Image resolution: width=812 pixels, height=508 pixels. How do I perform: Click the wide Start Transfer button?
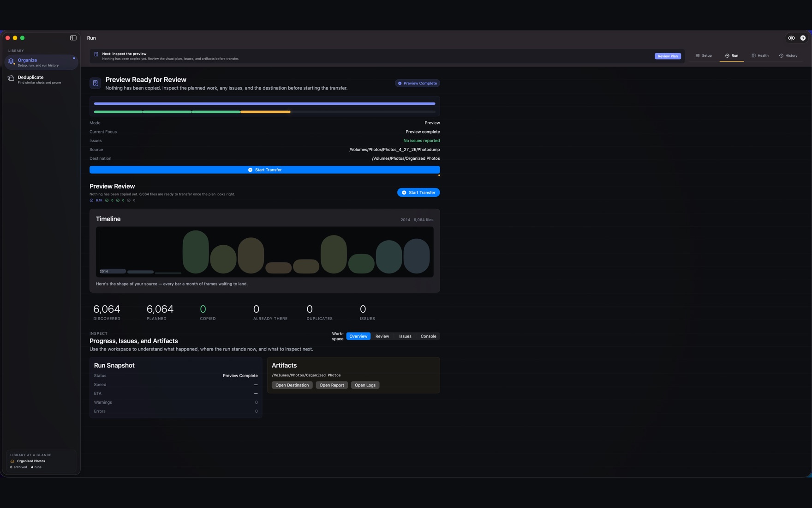pos(264,169)
